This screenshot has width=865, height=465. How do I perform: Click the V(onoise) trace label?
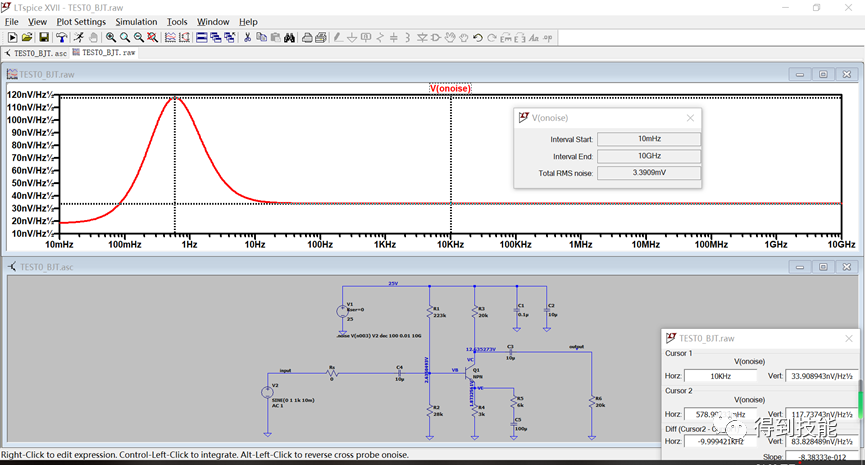450,88
